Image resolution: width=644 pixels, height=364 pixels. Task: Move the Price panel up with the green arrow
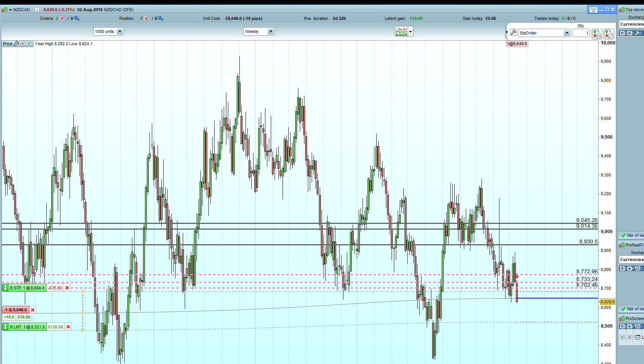tap(29, 44)
